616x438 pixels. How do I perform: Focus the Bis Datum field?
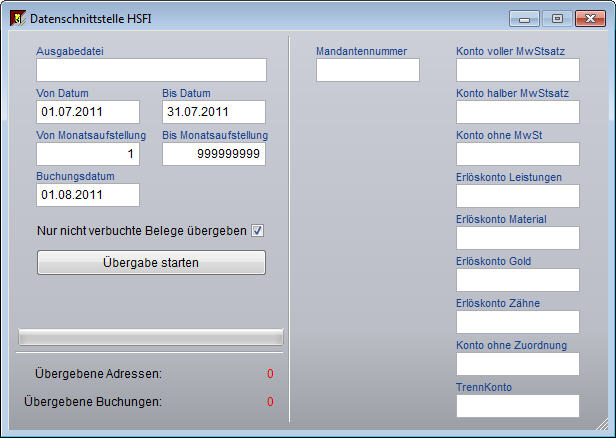point(213,112)
